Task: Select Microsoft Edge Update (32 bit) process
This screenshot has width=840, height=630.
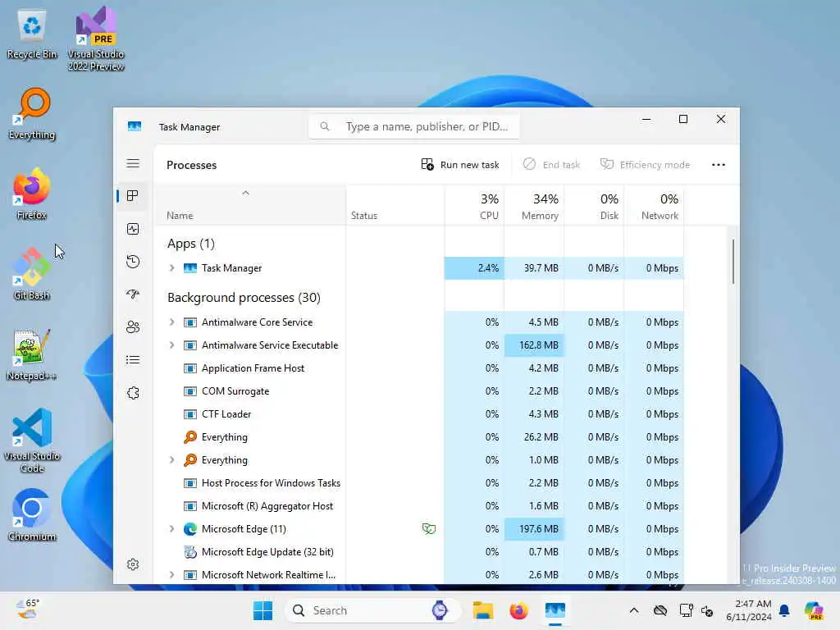Action: [267, 552]
